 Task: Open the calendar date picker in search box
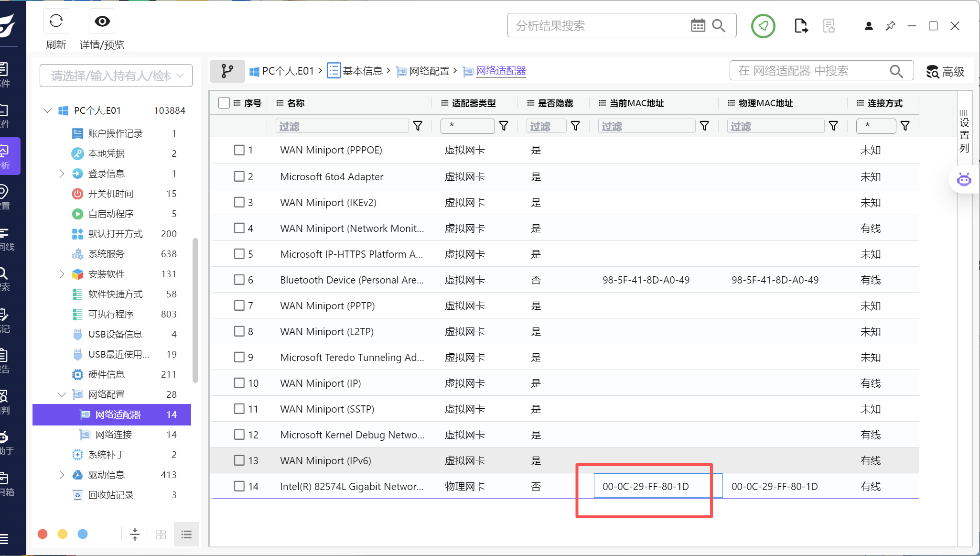point(698,25)
